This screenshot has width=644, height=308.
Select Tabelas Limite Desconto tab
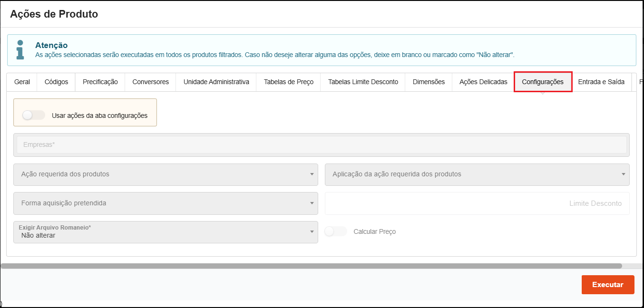pyautogui.click(x=363, y=82)
